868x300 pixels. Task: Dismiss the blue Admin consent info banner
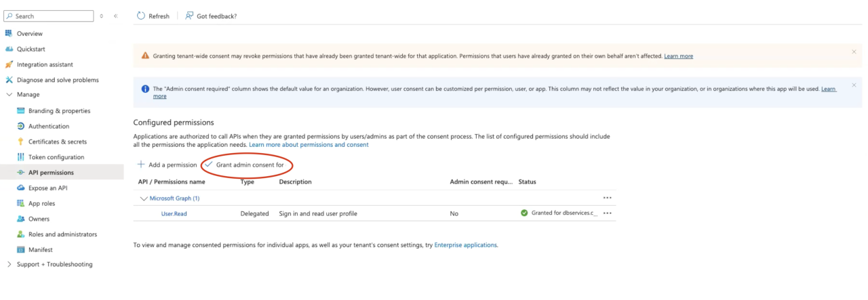854,85
